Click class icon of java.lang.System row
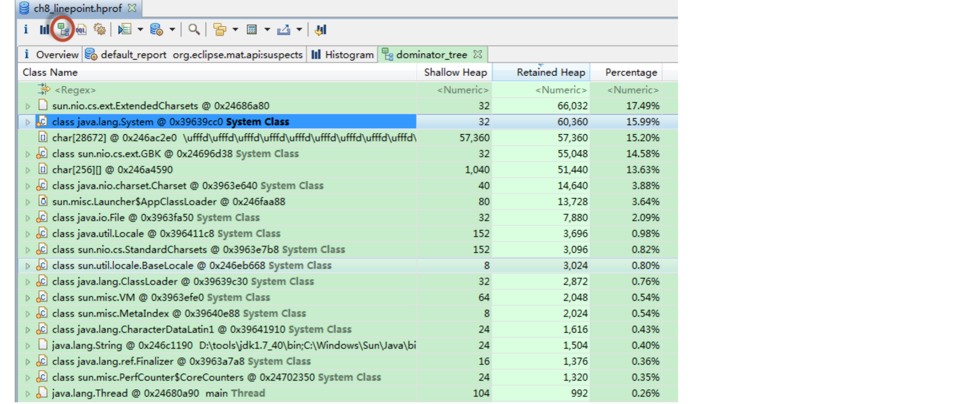The image size is (980, 404). click(42, 121)
